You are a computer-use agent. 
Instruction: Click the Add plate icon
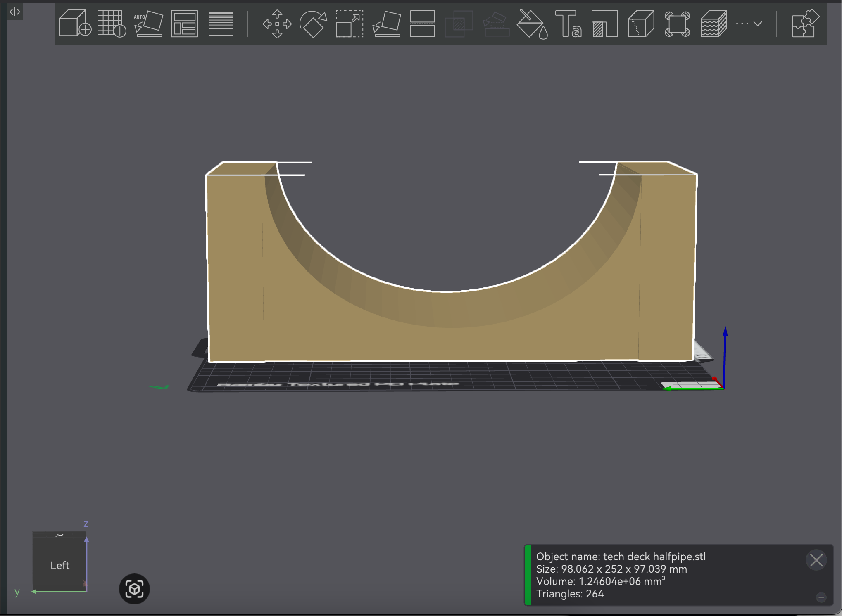click(112, 24)
